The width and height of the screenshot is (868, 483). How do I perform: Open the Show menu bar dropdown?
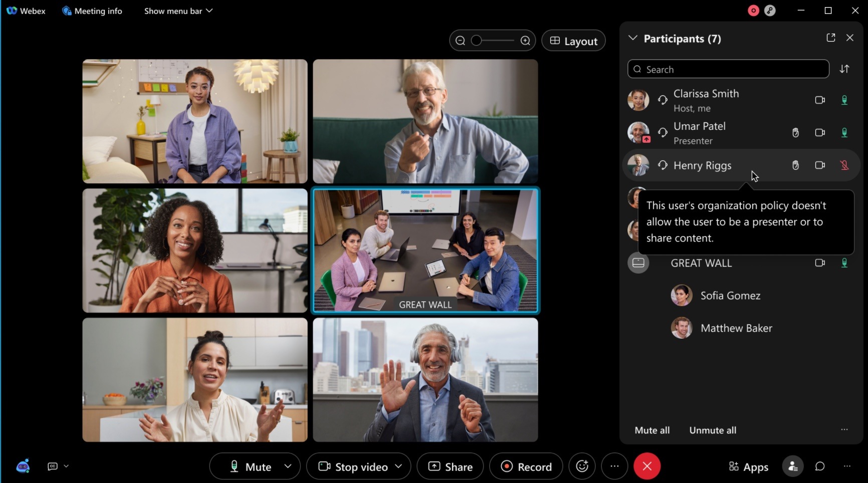178,11
